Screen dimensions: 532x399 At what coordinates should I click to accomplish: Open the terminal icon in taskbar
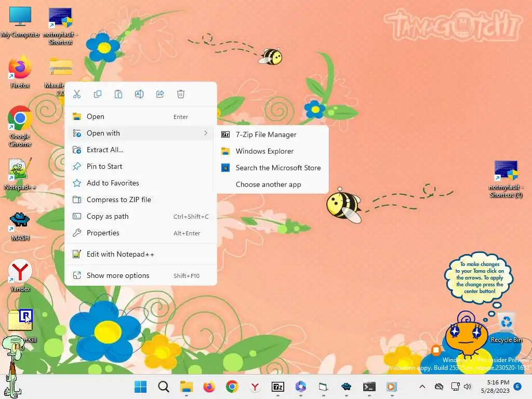(x=369, y=387)
